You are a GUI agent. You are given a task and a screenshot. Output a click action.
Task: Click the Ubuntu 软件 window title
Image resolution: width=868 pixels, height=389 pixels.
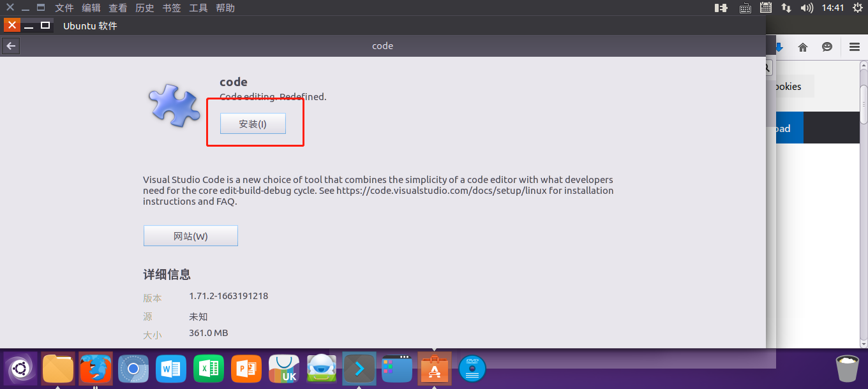pos(90,26)
